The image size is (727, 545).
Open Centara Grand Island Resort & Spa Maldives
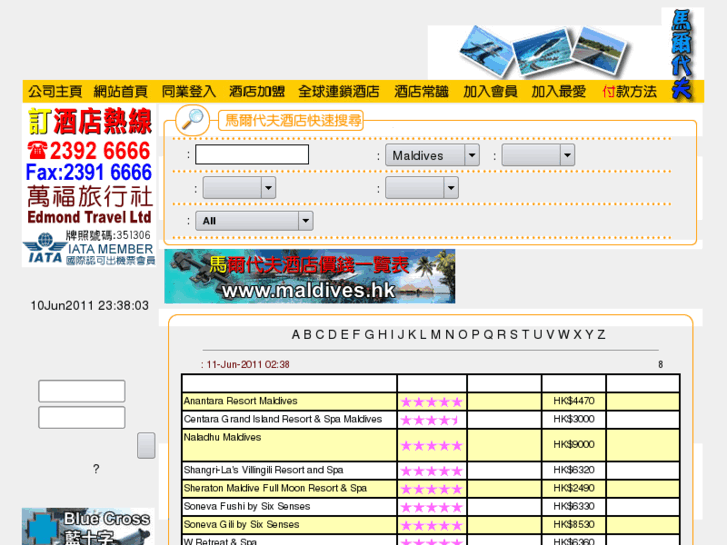point(283,419)
